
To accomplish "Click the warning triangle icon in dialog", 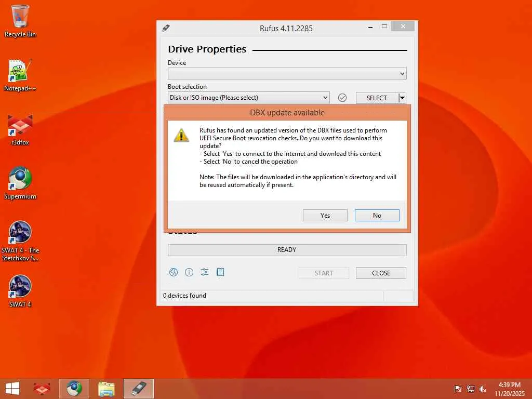I will coord(181,135).
